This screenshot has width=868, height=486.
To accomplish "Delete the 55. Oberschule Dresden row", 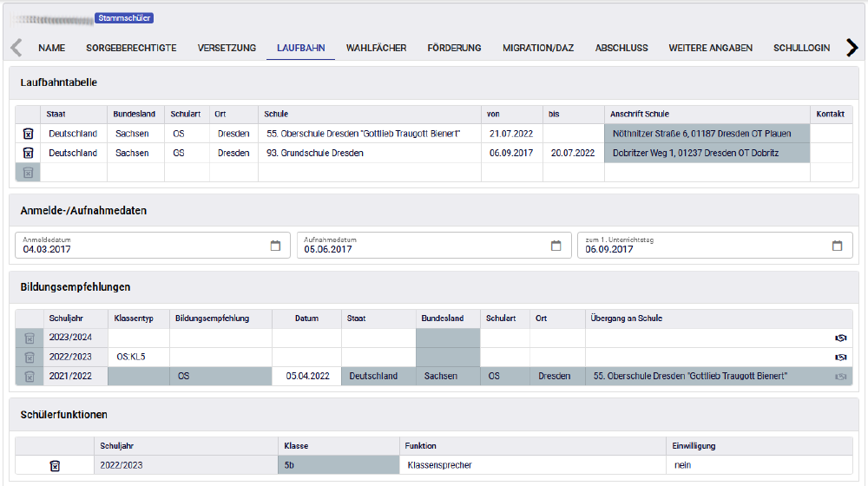I will (28, 134).
